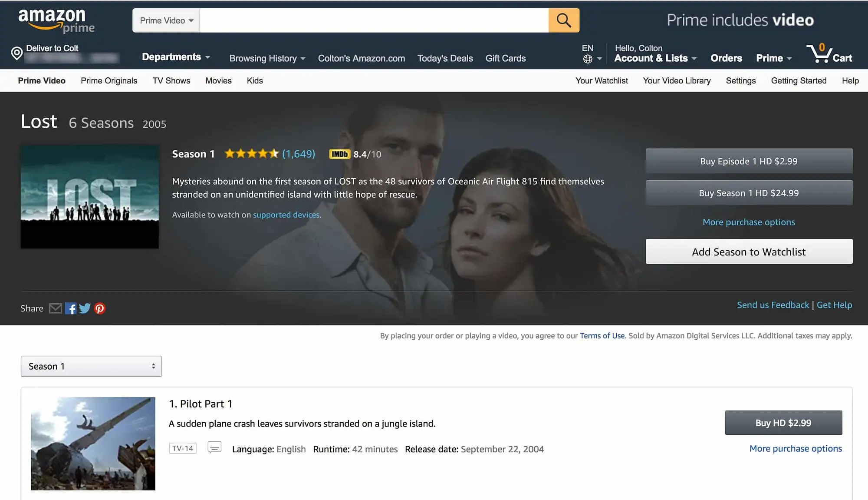Click the closed captions icon

[x=214, y=448]
